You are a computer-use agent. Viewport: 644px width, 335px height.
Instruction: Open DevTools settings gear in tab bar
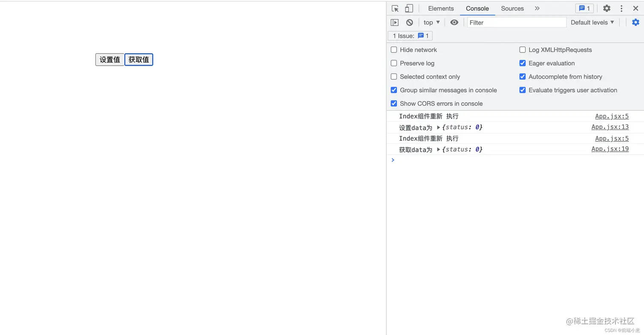tap(607, 9)
